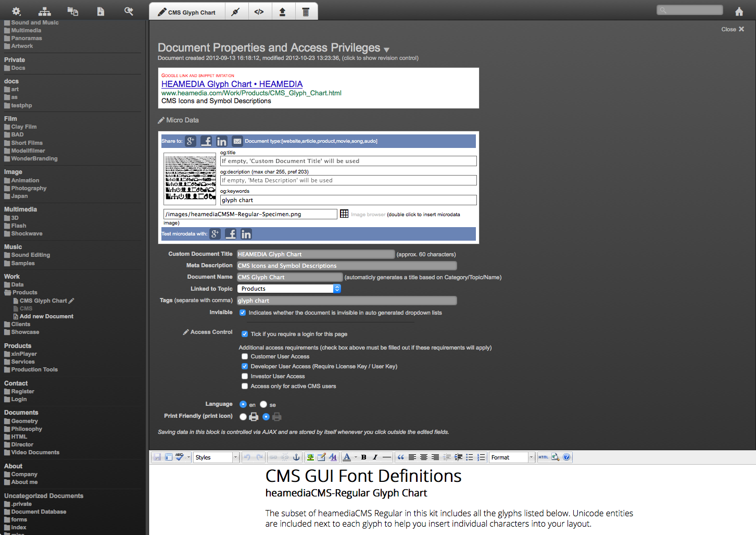Screen dimensions: 756x535
Task: Insert a block quote in the editor
Action: click(400, 457)
